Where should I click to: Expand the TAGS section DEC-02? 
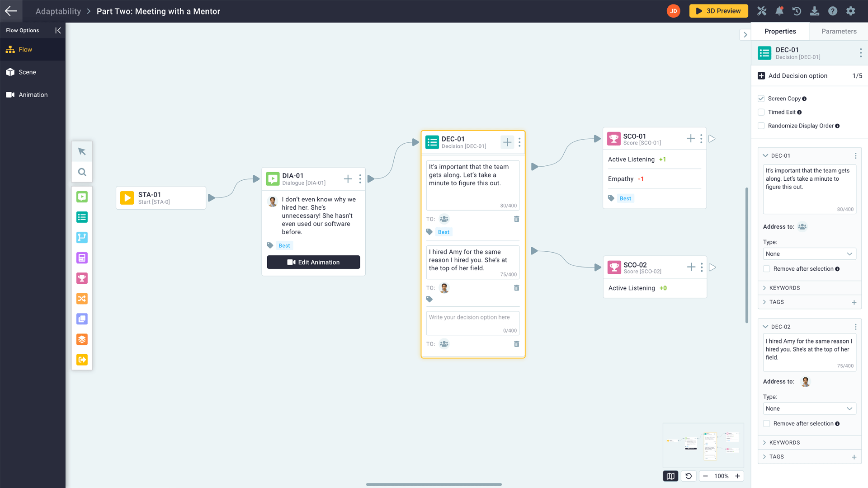(765, 456)
